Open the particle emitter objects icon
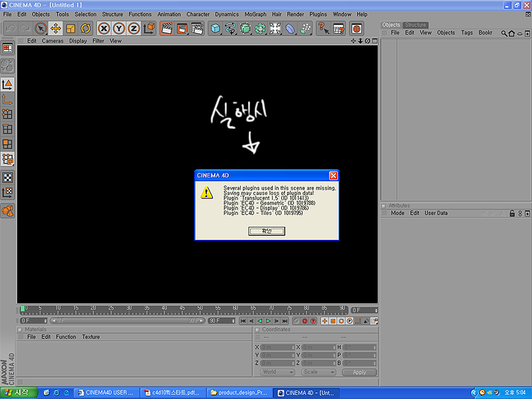The height and width of the screenshot is (399, 532). pos(305,29)
